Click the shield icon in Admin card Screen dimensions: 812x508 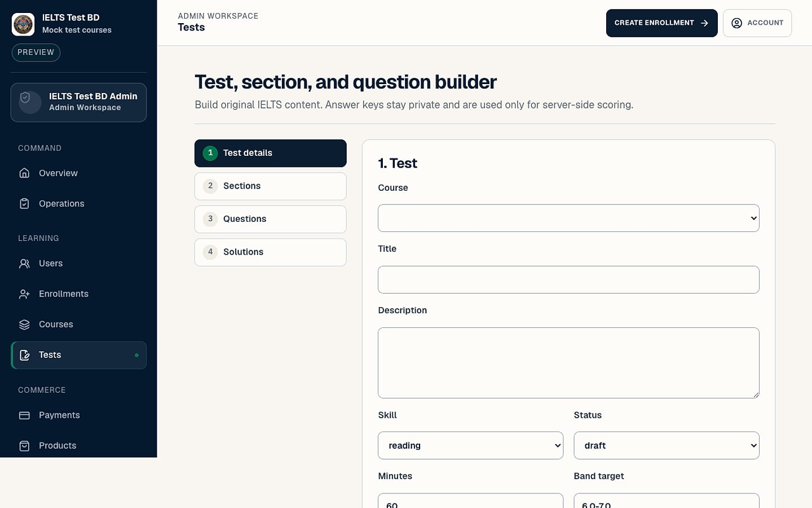[x=25, y=98]
